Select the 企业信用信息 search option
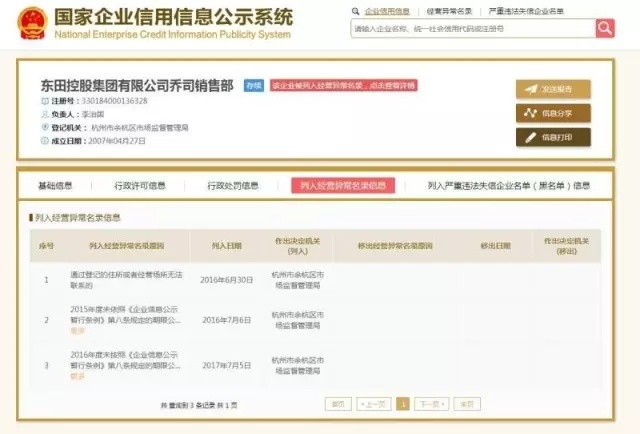 (x=386, y=10)
